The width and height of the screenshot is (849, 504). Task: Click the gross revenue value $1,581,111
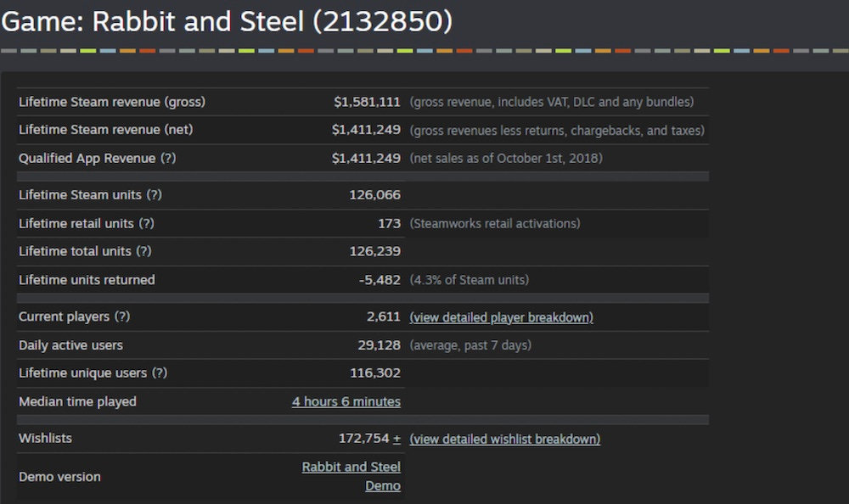click(367, 102)
